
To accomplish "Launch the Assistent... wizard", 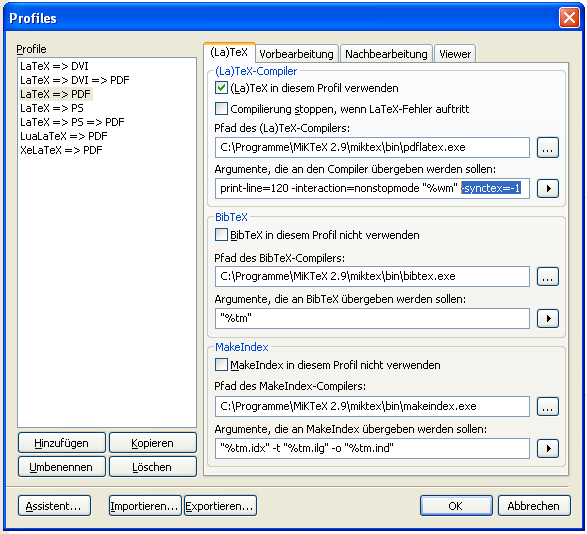I will pyautogui.click(x=54, y=506).
